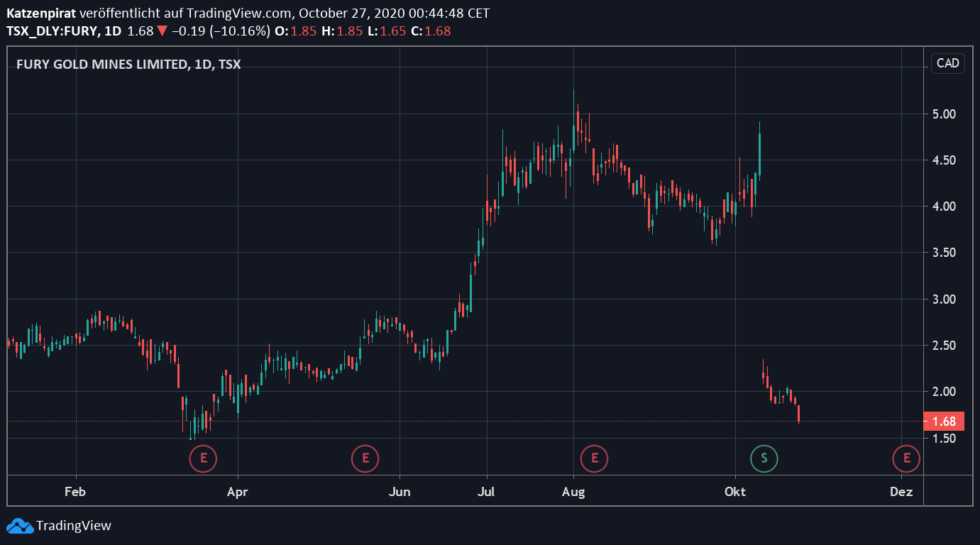The image size is (980, 545).
Task: Click the Aug label on the time axis
Action: pos(573,492)
